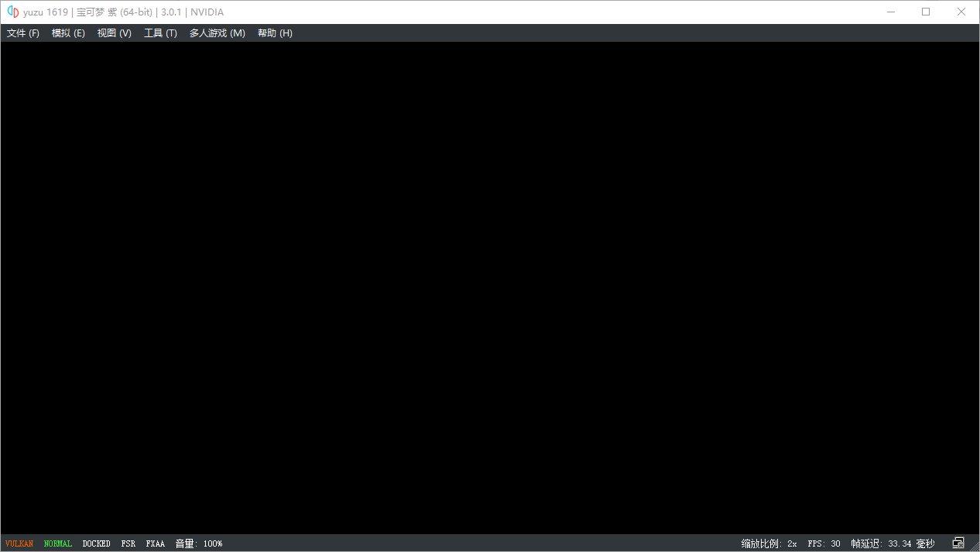980x552 pixels.
Task: Change the FSR scaling filter
Action: [128, 543]
